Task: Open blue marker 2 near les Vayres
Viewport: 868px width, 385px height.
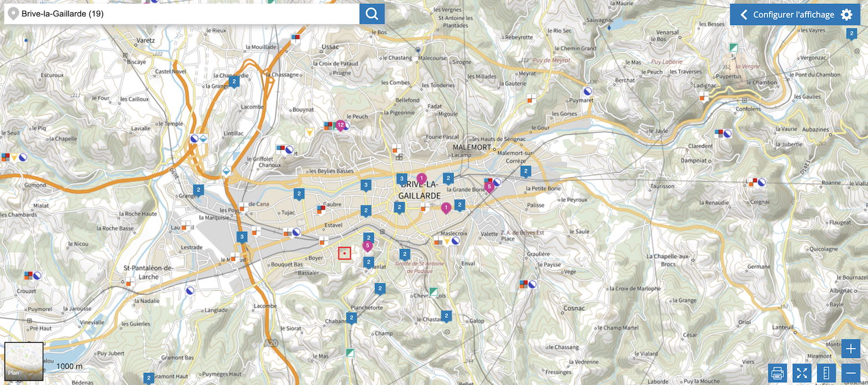Action: 851,34
